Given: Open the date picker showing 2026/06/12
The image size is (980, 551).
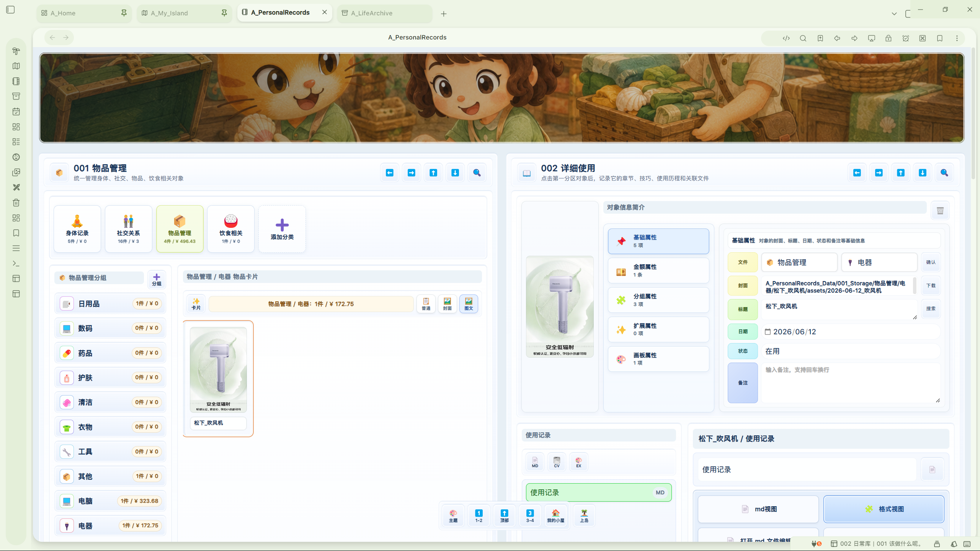Looking at the screenshot, I should tap(851, 332).
